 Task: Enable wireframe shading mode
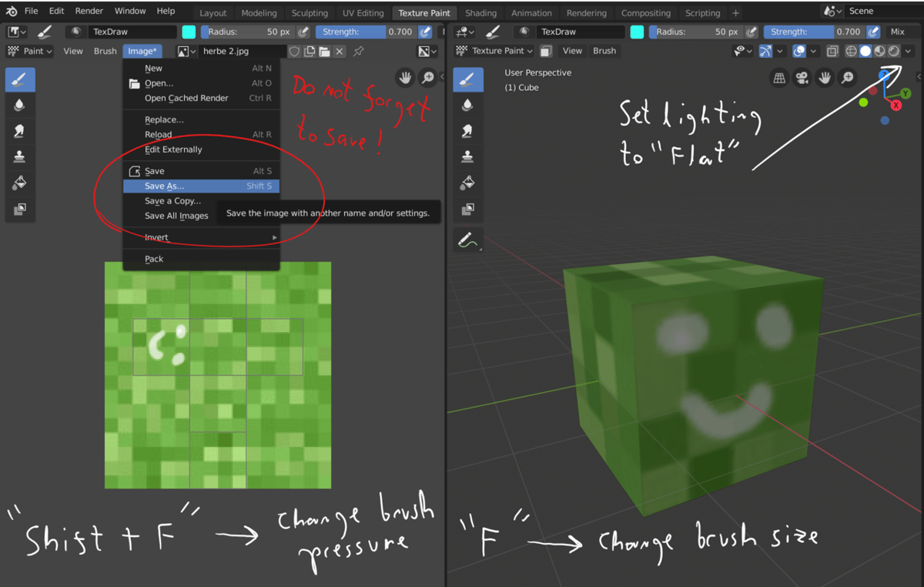(x=851, y=51)
